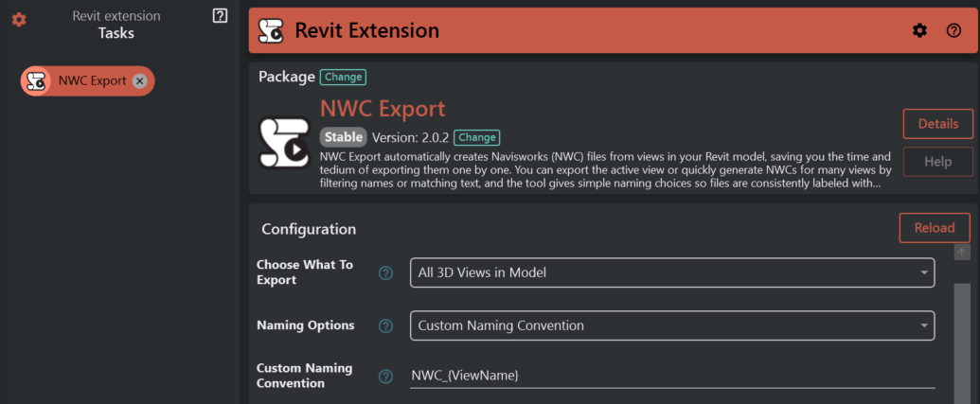Click the NWC Export description text
980x404 pixels.
[606, 170]
